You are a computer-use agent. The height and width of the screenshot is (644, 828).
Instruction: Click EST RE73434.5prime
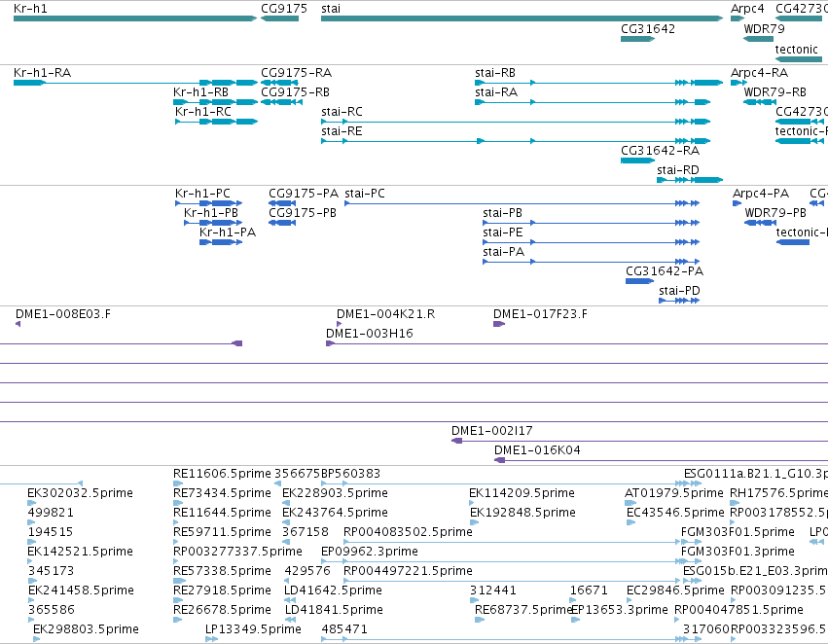click(x=178, y=503)
